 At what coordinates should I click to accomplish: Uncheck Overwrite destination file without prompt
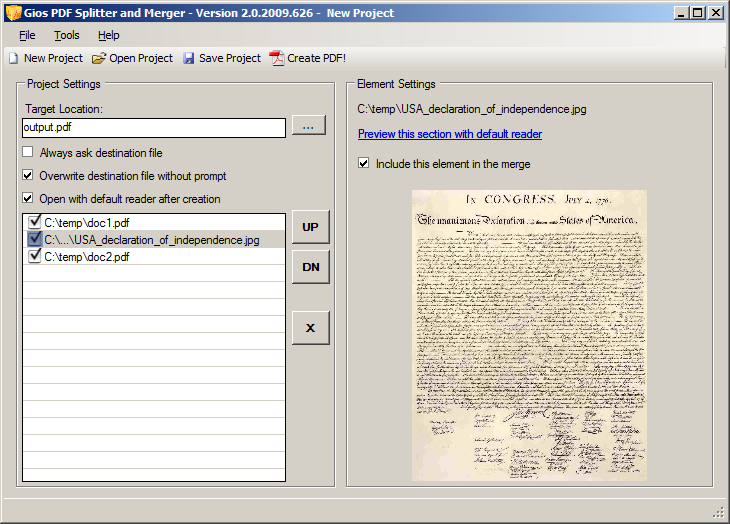point(28,175)
